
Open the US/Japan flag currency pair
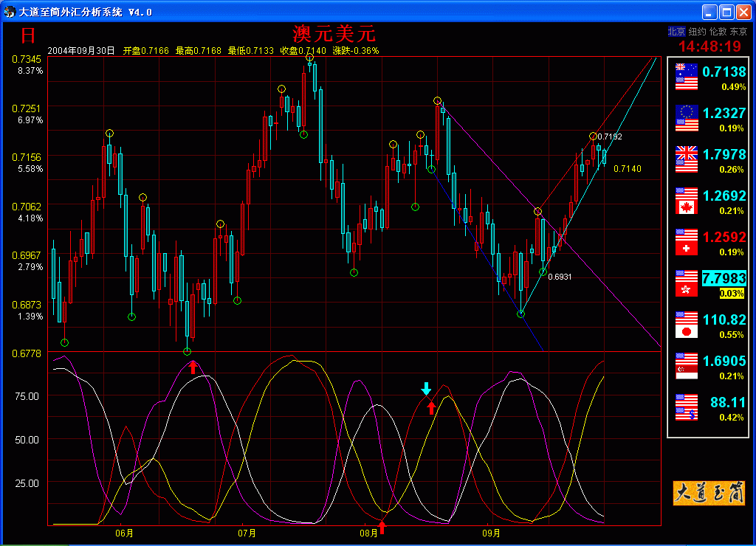[x=687, y=325]
